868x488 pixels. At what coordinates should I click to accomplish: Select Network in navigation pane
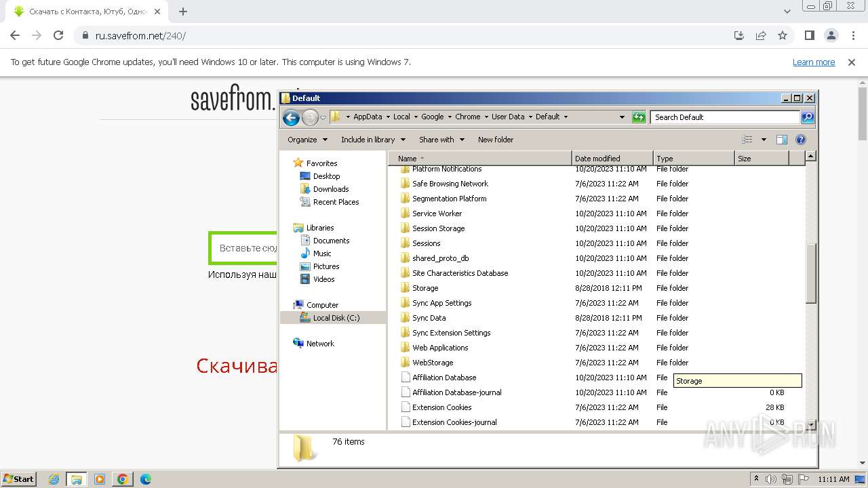pos(320,344)
